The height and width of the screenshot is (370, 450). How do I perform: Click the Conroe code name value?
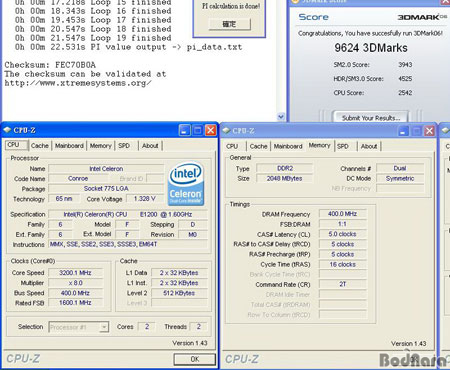78,179
